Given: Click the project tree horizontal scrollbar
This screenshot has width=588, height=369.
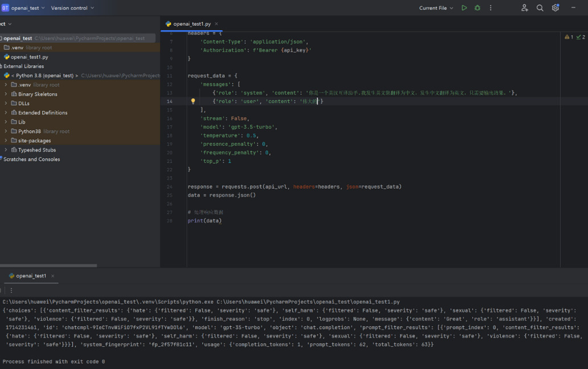Looking at the screenshot, I should [48, 266].
